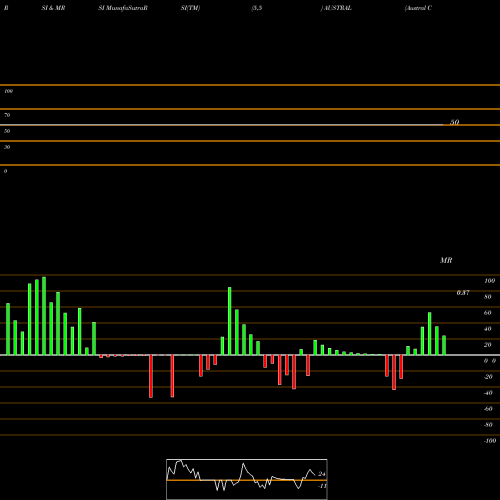The image size is (500, 500).
Task: Click the tallest green MR bar at far left
Action: pos(44,316)
